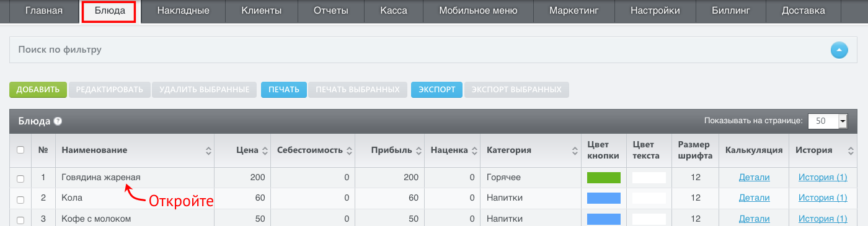Open the Отчеты tab
868x226 pixels.
pos(330,11)
